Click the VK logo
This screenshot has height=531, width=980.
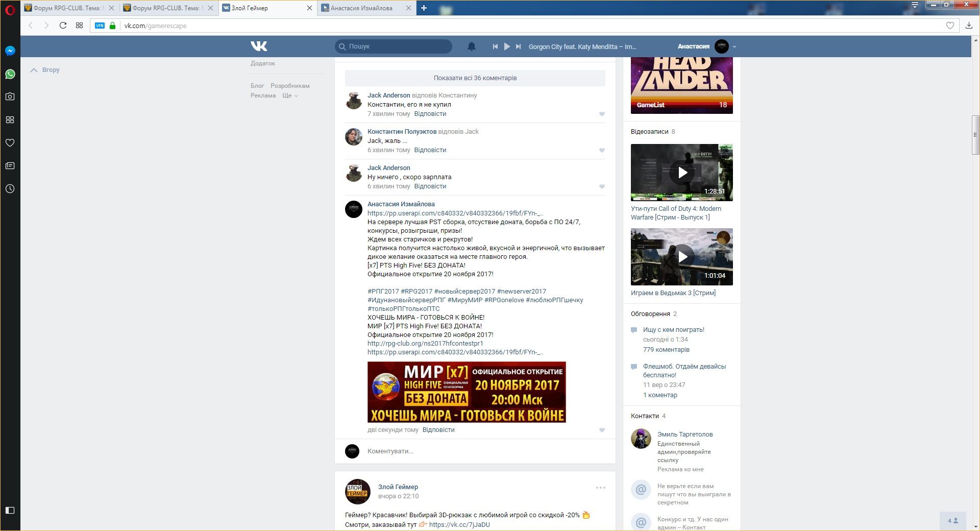(259, 46)
